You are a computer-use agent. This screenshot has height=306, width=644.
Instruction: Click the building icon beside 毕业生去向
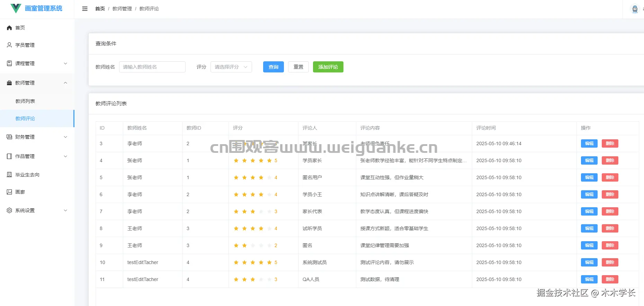pos(9,175)
